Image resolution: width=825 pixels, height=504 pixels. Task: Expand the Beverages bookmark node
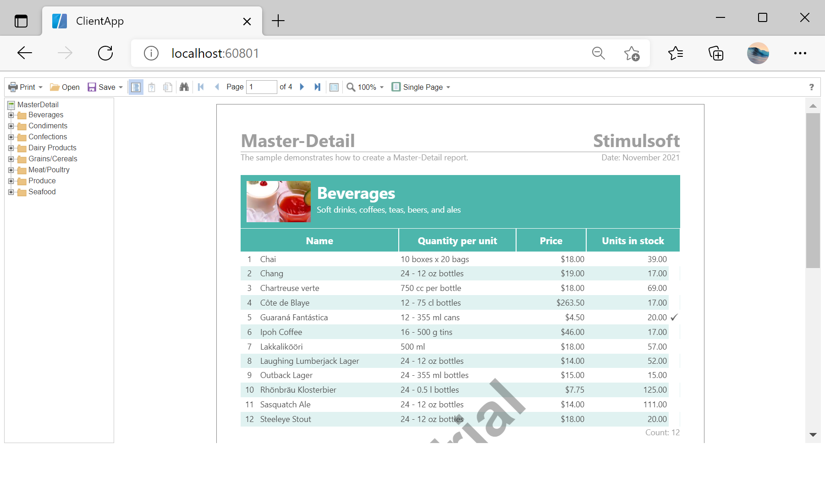11,115
